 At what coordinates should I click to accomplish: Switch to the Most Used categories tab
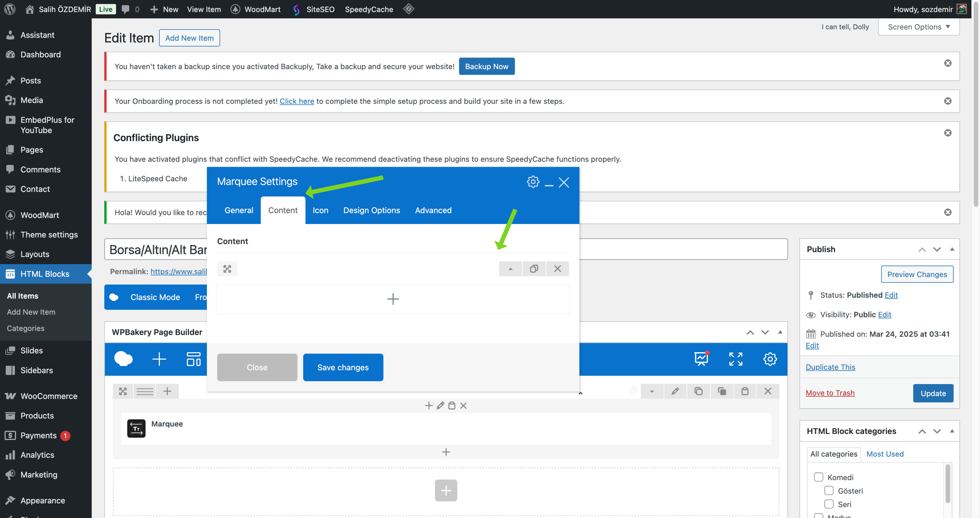pos(885,454)
